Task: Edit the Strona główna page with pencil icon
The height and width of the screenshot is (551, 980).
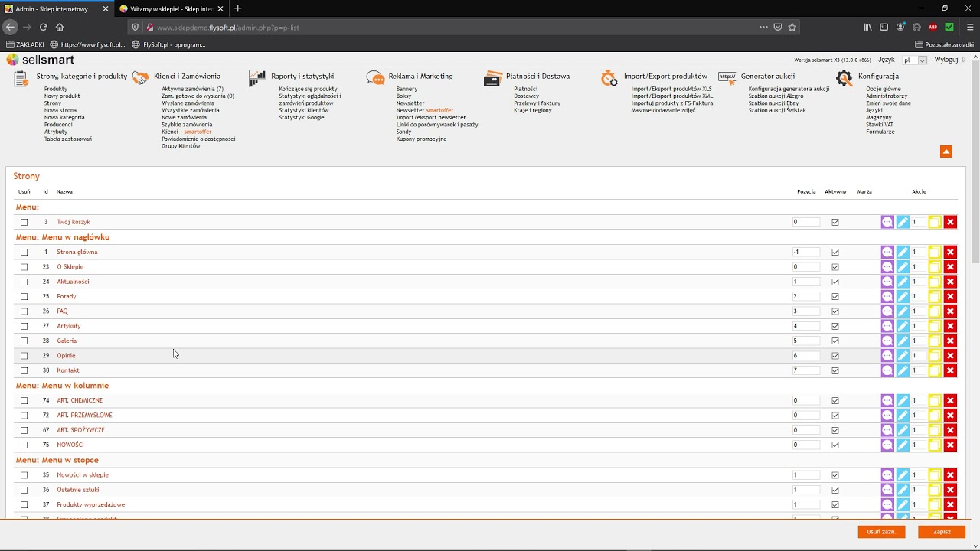Action: [x=903, y=252]
